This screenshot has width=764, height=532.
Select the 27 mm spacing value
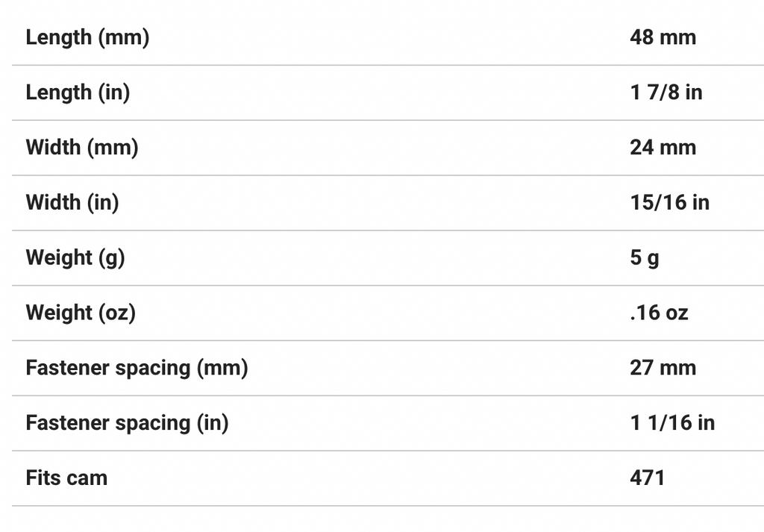663,368
